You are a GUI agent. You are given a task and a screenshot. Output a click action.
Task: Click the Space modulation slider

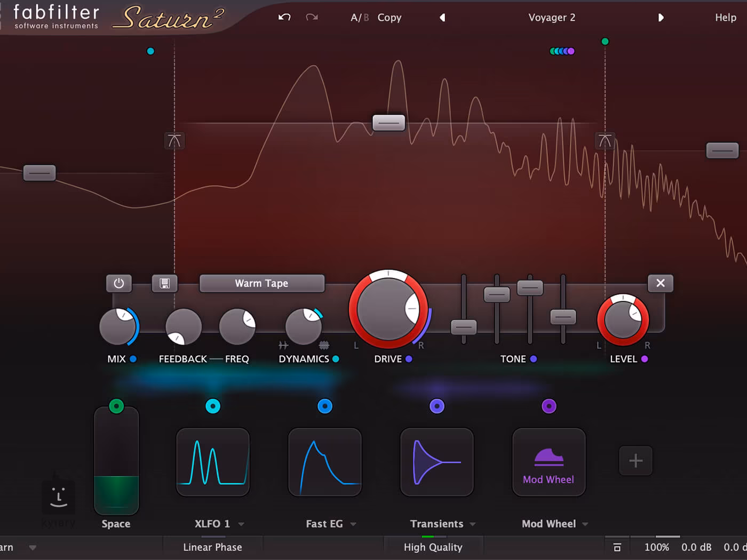click(116, 461)
